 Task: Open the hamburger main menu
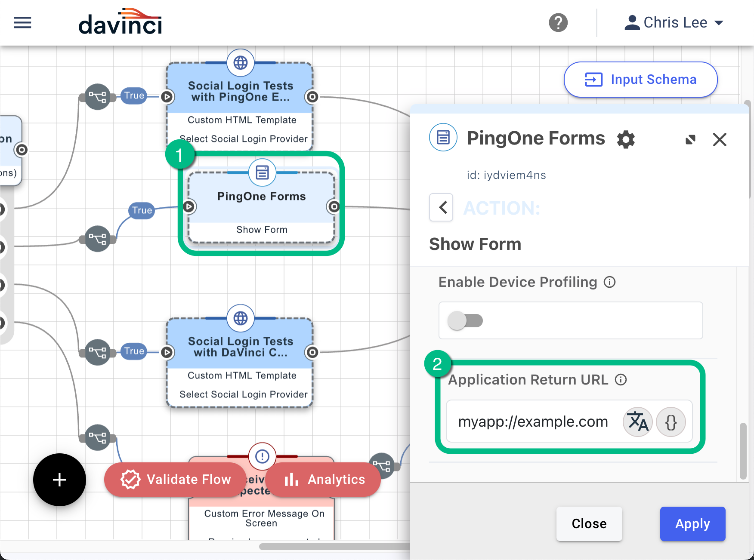22,22
